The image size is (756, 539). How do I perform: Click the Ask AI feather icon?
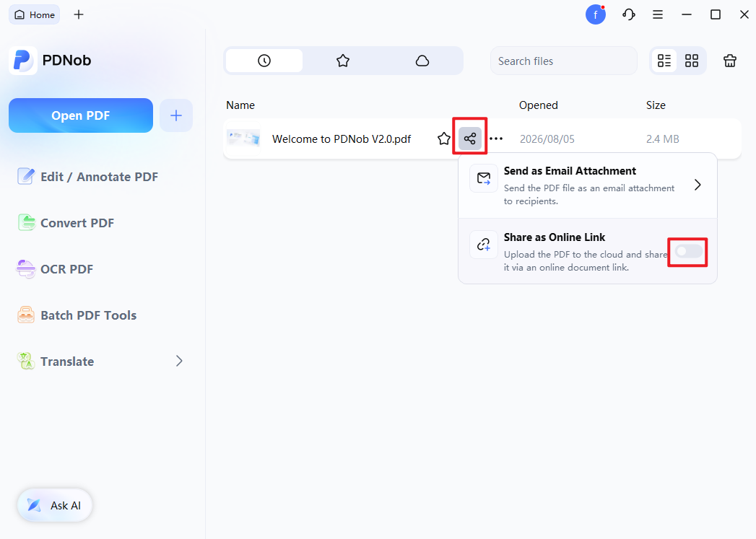(x=34, y=505)
